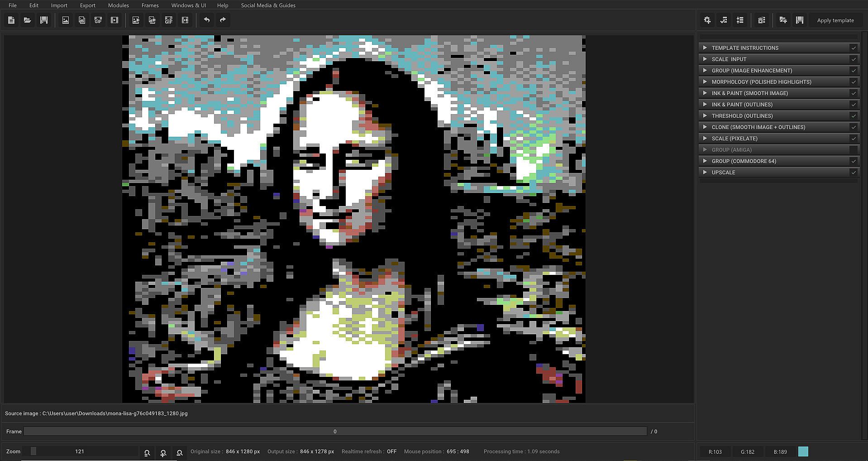This screenshot has width=868, height=461.
Task: Import a single image file
Action: pyautogui.click(x=66, y=20)
